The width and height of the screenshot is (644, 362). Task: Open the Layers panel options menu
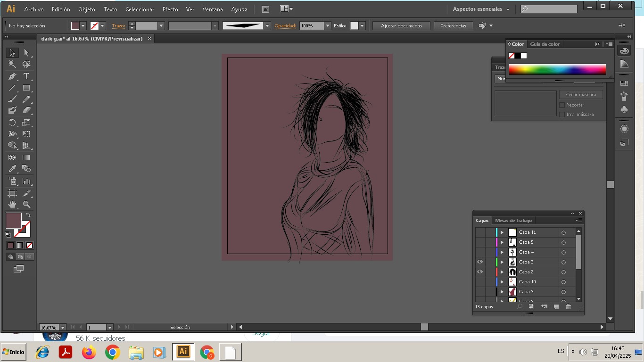tap(579, 221)
